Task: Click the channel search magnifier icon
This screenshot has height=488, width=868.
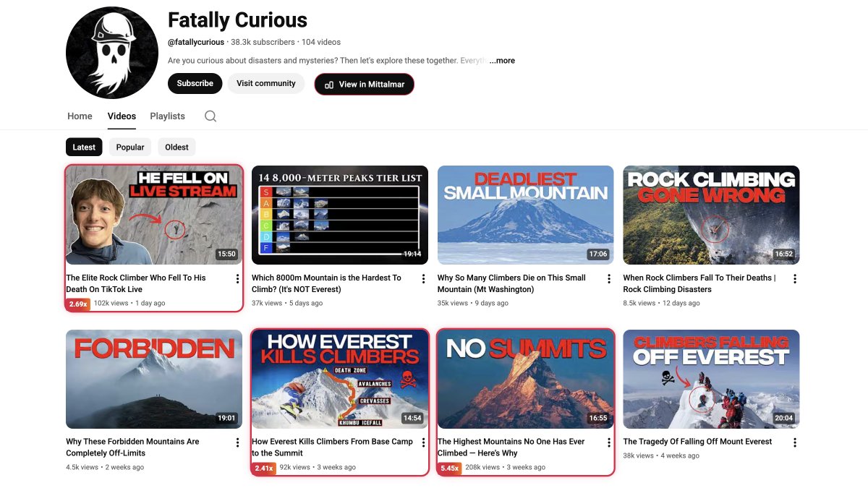Action: tap(210, 116)
